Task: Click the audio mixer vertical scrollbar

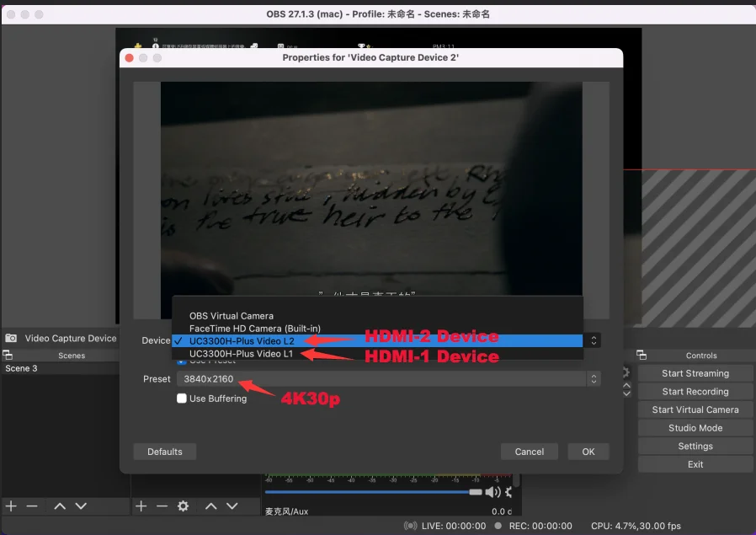Action: tap(516, 481)
